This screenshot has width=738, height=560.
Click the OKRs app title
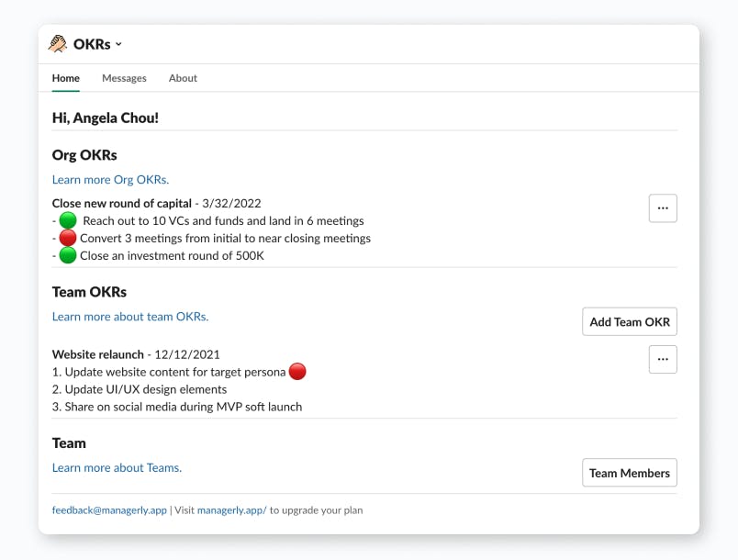[92, 44]
